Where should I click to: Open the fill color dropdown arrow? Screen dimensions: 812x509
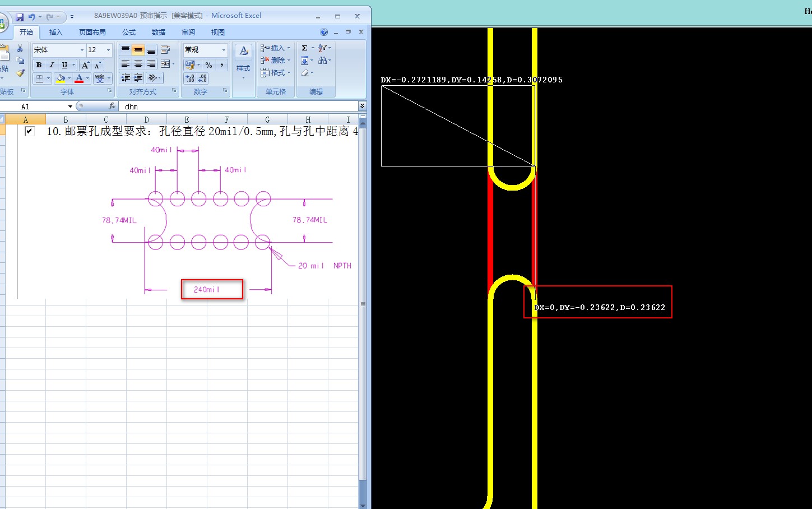pos(69,78)
